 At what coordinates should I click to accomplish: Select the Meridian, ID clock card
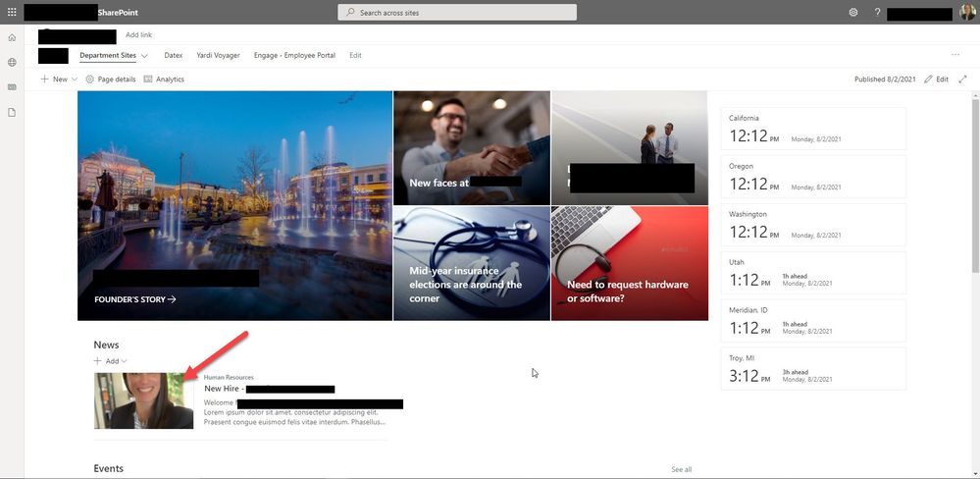pos(813,321)
